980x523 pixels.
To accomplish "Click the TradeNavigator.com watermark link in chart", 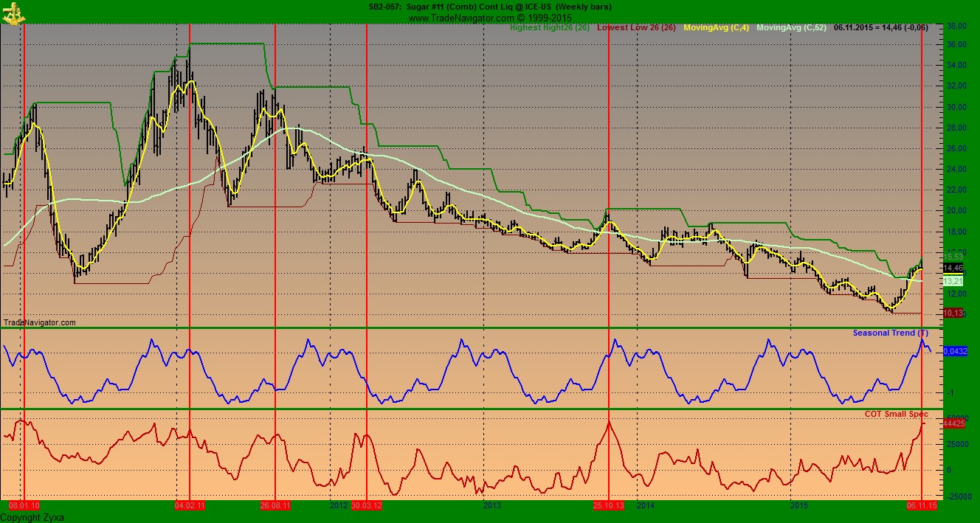I will point(40,322).
